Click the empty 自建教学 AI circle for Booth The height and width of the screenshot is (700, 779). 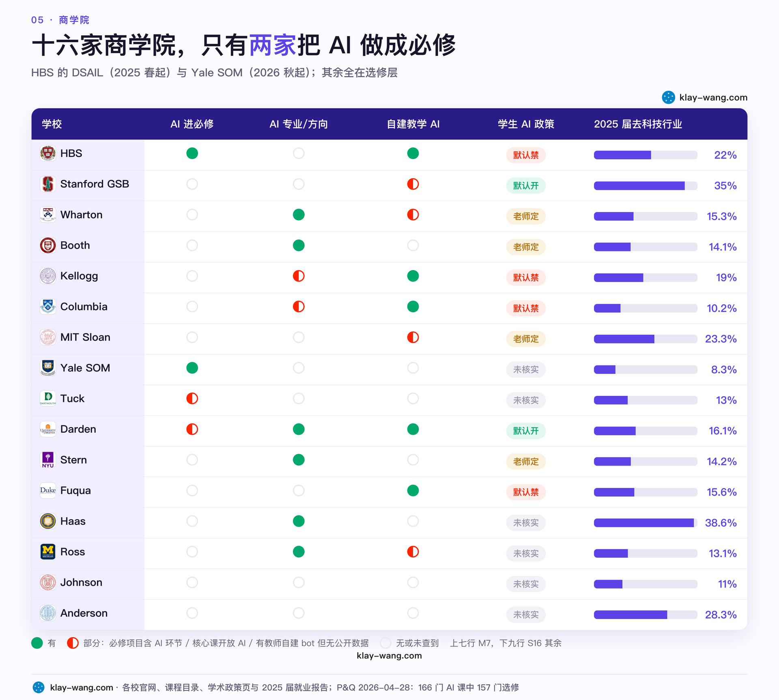click(413, 245)
